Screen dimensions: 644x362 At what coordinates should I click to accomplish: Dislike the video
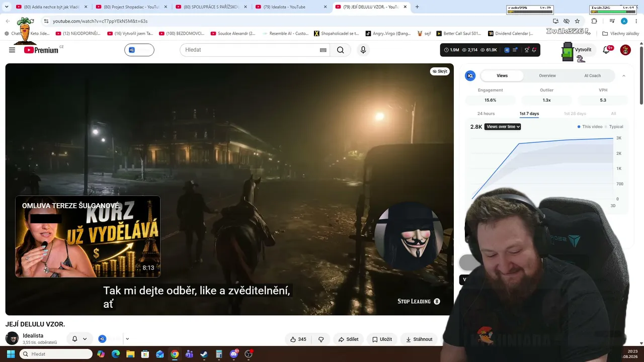(321, 339)
